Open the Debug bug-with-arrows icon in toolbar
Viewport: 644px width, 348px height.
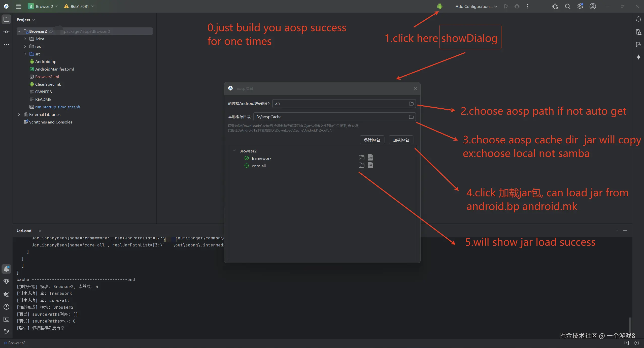[555, 6]
